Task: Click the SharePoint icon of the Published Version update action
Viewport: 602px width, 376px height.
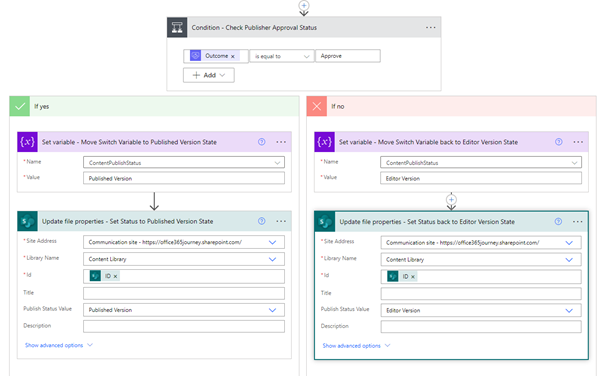Action: (x=27, y=221)
